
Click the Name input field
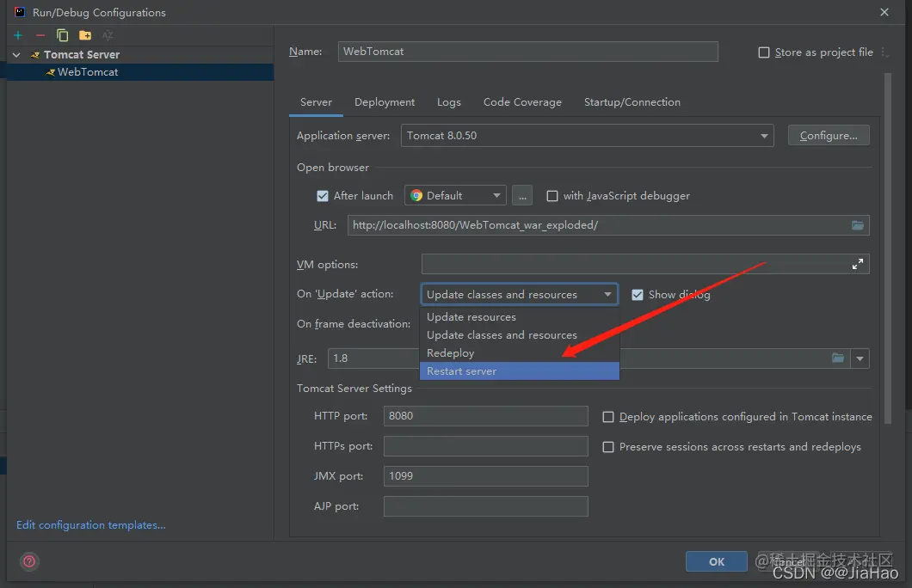point(527,51)
